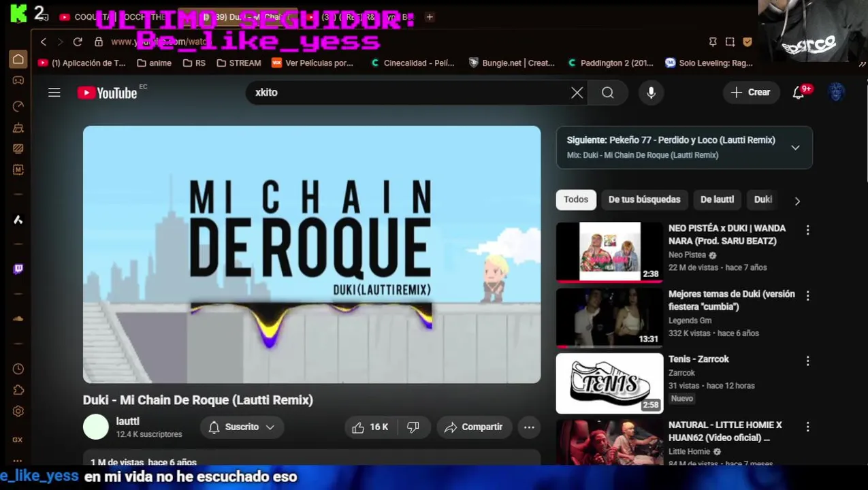Open Tenis - Zarrcok video thumbnail

point(609,383)
